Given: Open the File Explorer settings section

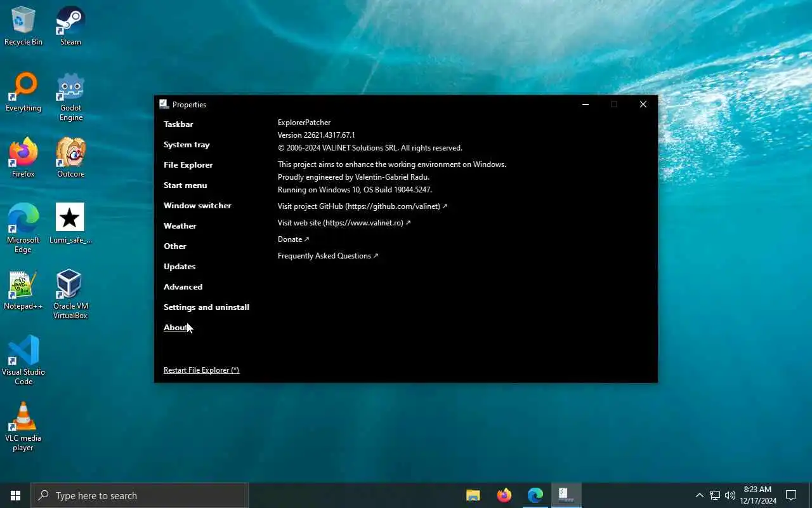Looking at the screenshot, I should (x=188, y=165).
